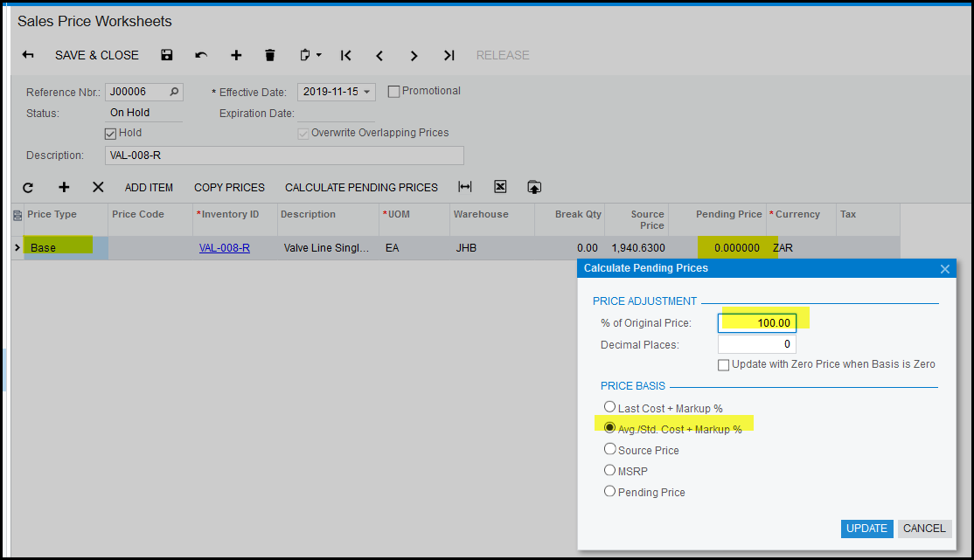974x560 pixels.
Task: Choose the MSRP price basis
Action: pyautogui.click(x=610, y=470)
